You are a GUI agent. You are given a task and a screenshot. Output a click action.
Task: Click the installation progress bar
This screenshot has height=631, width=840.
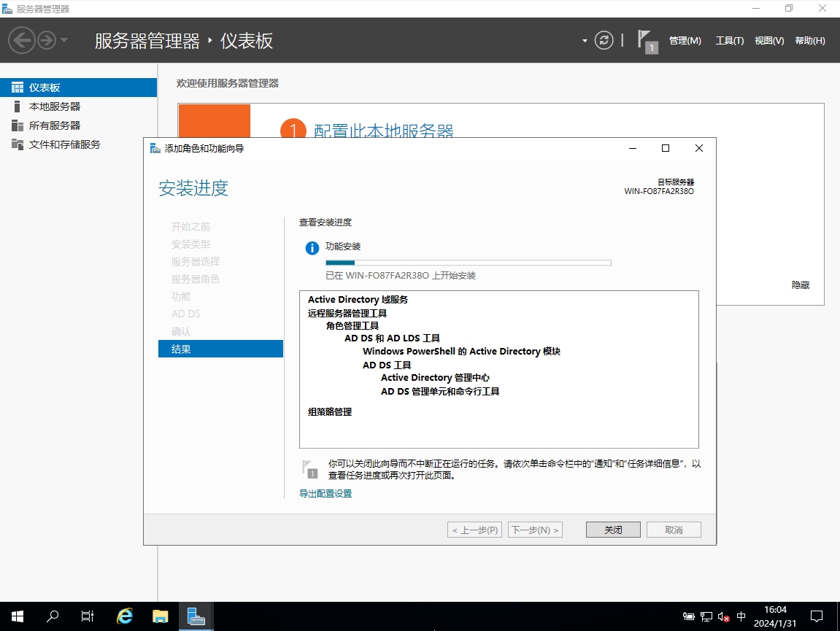[x=468, y=263]
